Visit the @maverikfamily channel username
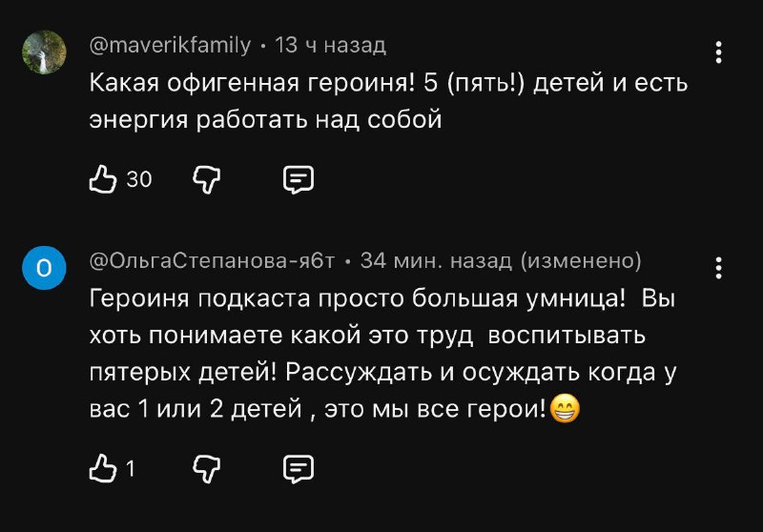Image resolution: width=763 pixels, height=532 pixels. coord(170,45)
